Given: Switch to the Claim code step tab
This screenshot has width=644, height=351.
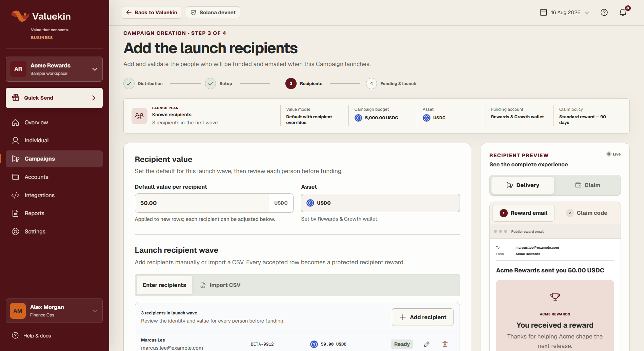Looking at the screenshot, I should click(x=587, y=213).
